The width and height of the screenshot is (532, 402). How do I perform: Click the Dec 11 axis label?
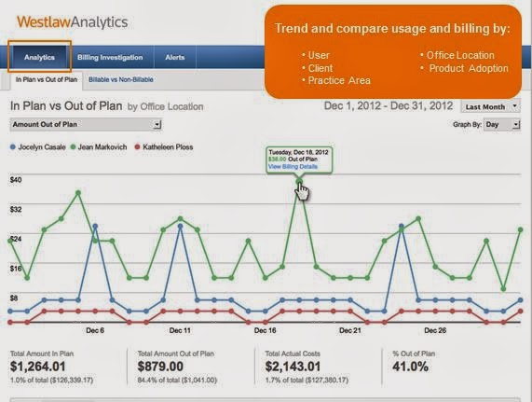(180, 330)
